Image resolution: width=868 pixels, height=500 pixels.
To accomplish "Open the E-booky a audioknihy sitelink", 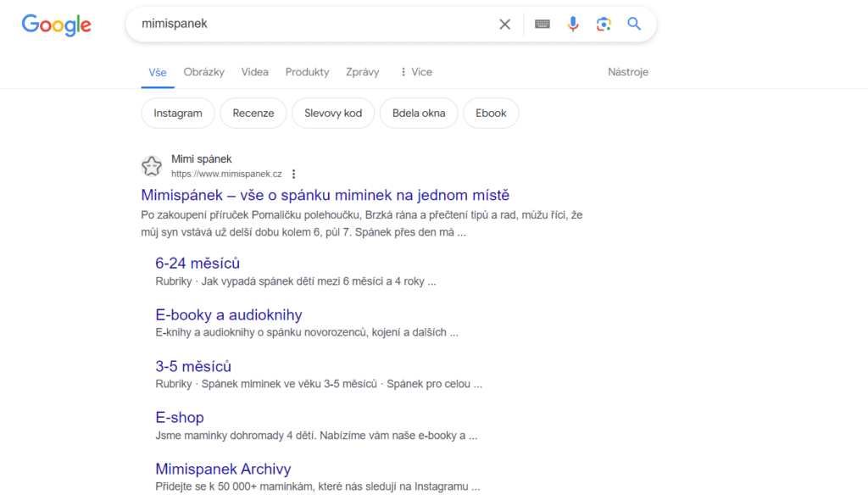I will (x=229, y=314).
